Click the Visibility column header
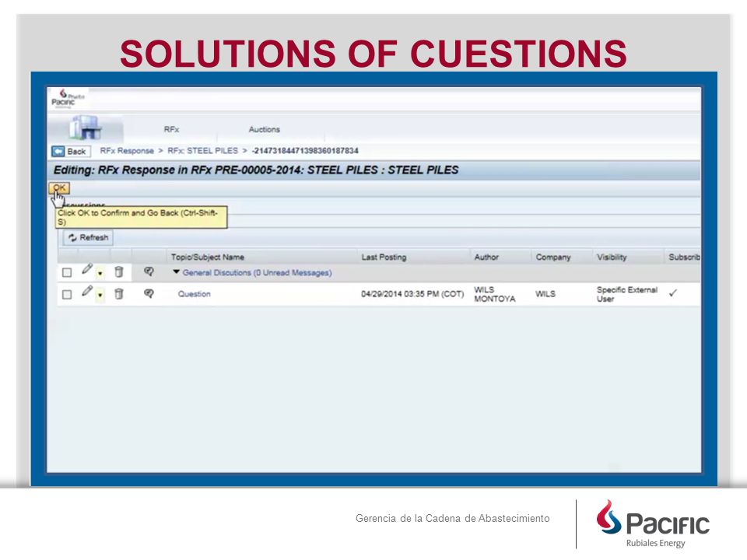 612,257
